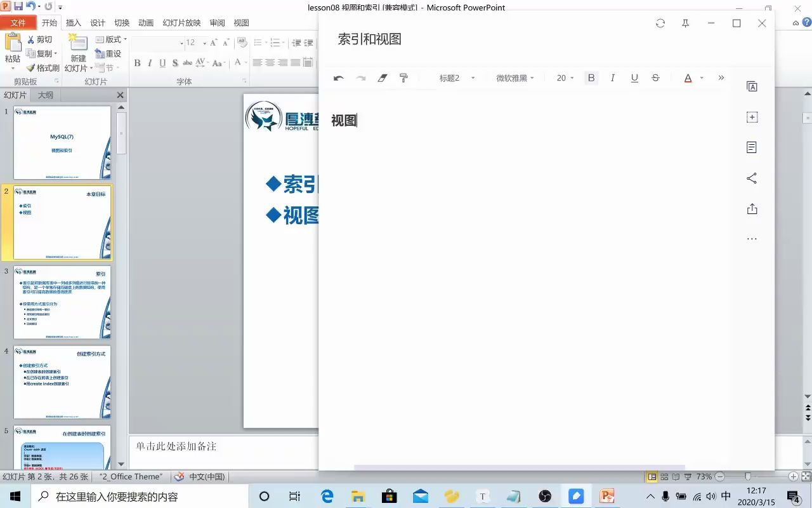Switch to slide sorter view in the status bar
This screenshot has width=812, height=508.
coord(664,476)
